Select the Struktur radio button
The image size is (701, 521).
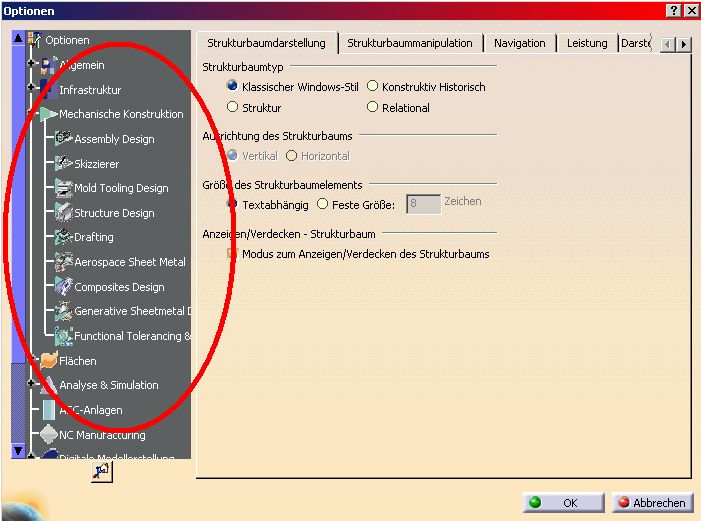(232, 107)
